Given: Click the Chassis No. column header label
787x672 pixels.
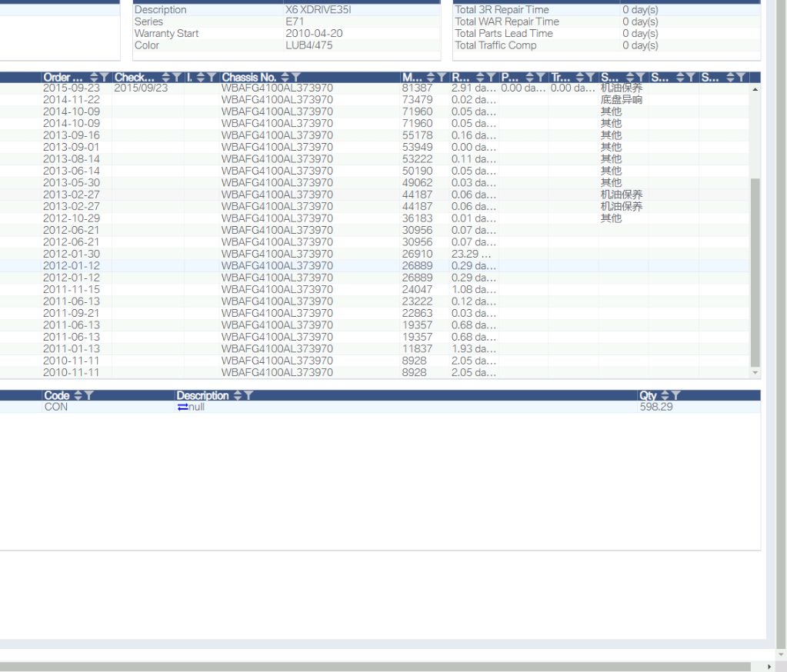Looking at the screenshot, I should click(249, 77).
